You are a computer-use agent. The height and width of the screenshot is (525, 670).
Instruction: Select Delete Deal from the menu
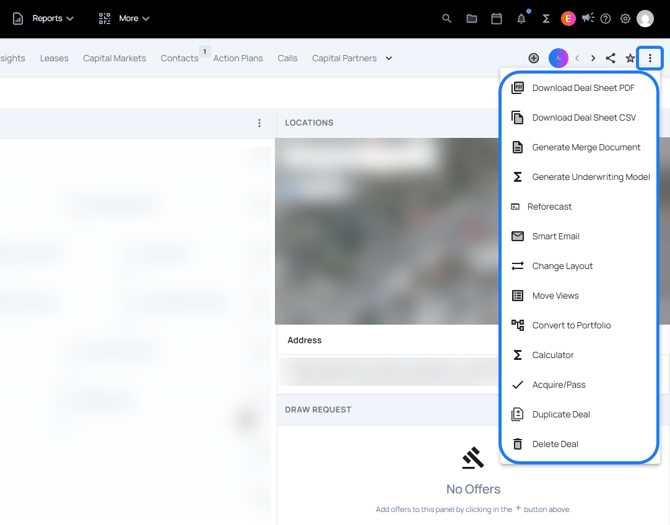tap(555, 444)
